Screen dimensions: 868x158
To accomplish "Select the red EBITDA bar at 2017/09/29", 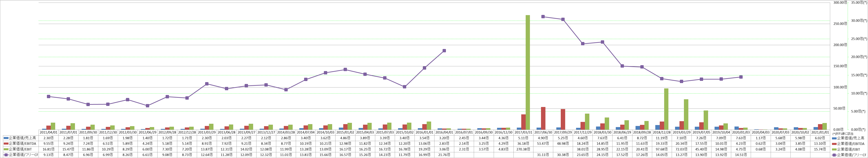I will coord(563,119).
